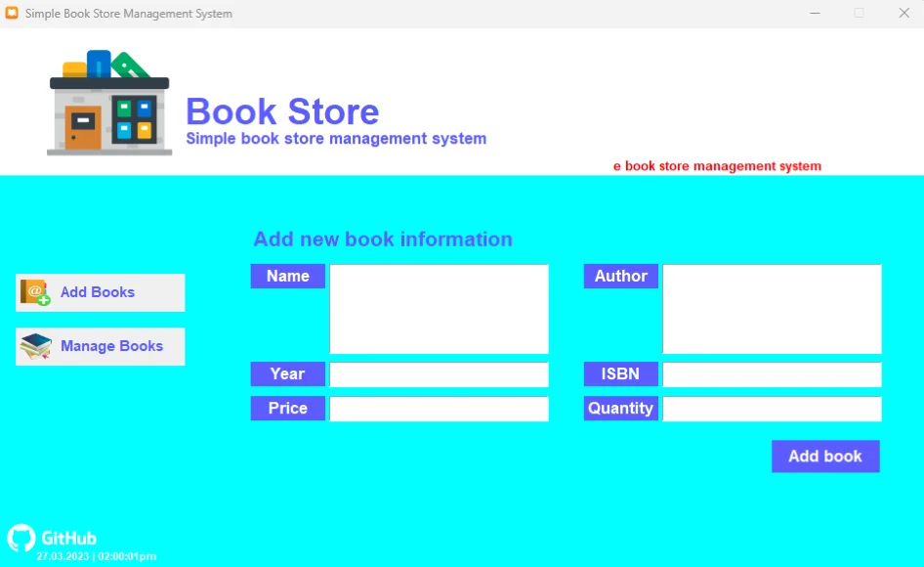Click inside the Price field
The width and height of the screenshot is (924, 567).
pyautogui.click(x=439, y=409)
